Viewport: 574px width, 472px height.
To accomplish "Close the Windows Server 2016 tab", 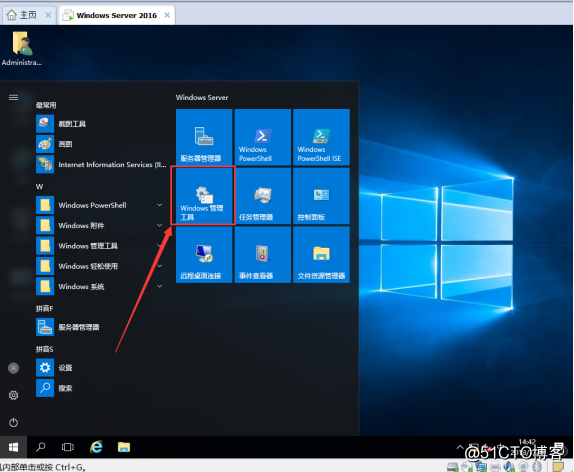I will [167, 15].
